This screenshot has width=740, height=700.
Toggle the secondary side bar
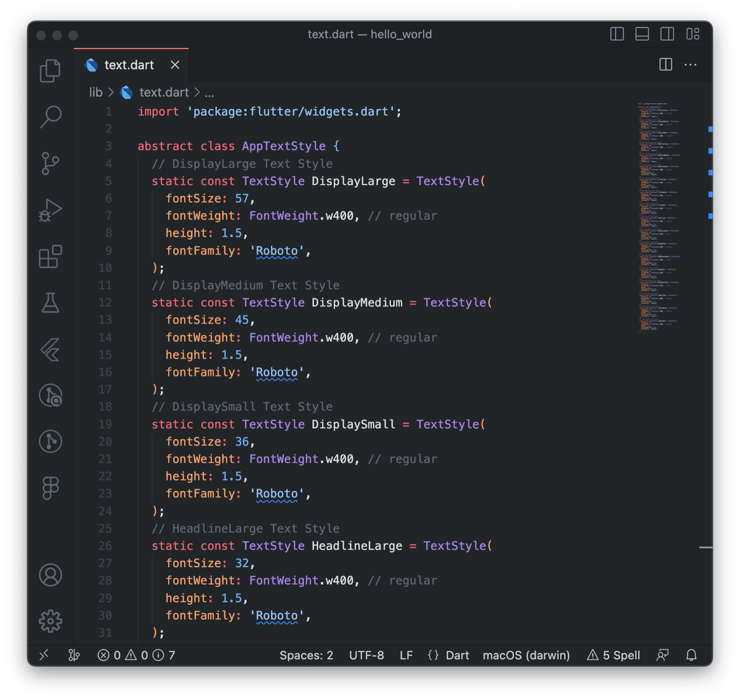[x=667, y=34]
